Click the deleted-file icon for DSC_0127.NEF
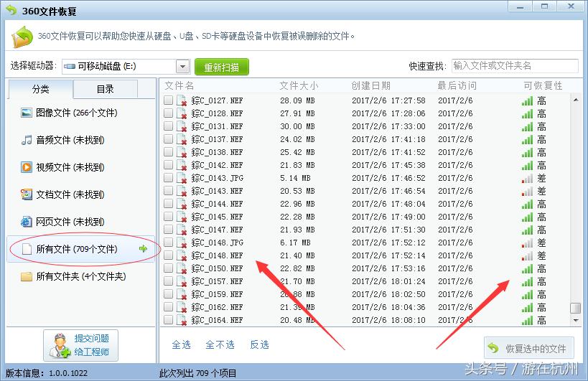Image resolution: width=588 pixels, height=381 pixels. 182,100
